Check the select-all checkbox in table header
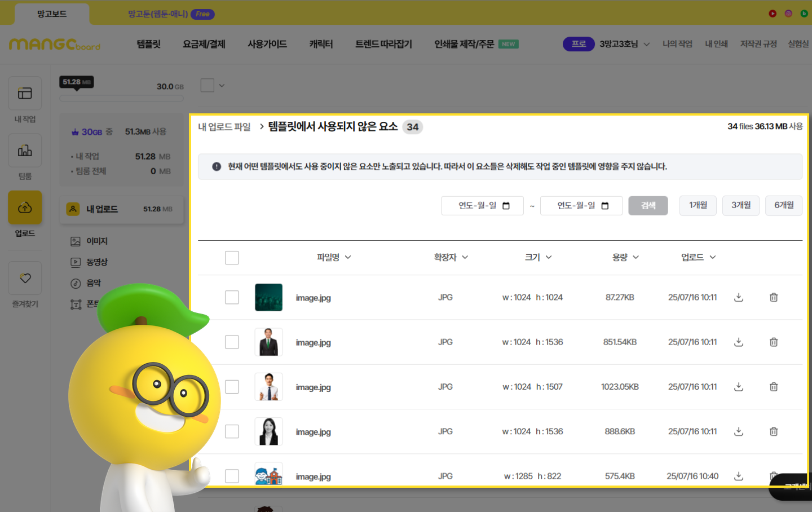812x512 pixels. coord(232,258)
